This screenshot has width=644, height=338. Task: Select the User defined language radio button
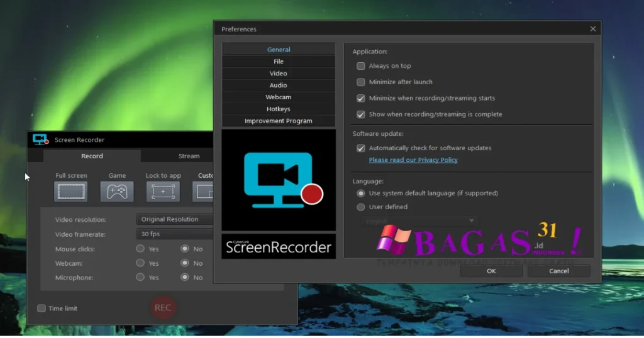coord(361,207)
